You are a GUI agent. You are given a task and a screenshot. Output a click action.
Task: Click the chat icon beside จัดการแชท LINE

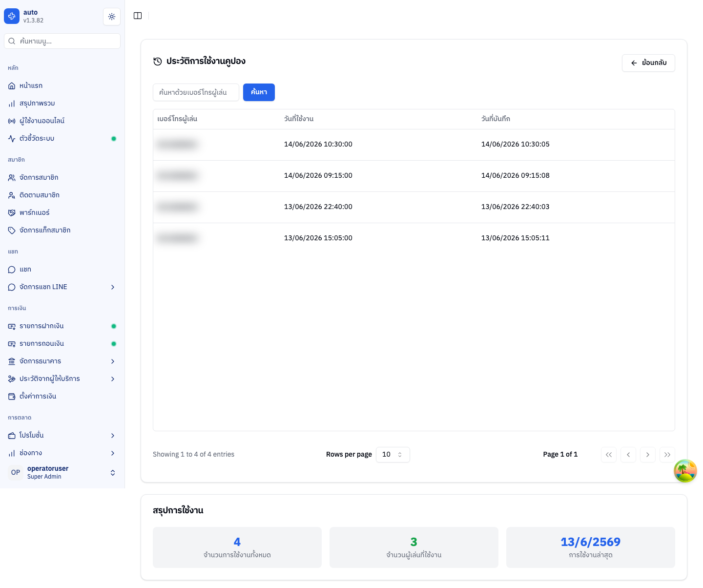pyautogui.click(x=12, y=287)
